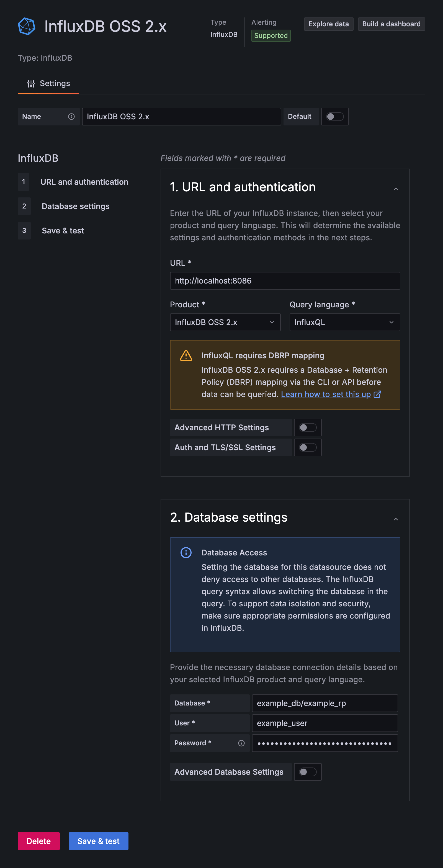Click the sliders icon beside Settings tab

(31, 83)
